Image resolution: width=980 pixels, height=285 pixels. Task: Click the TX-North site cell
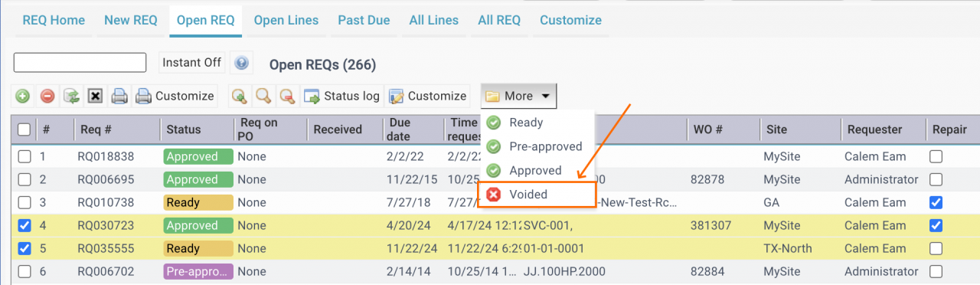click(787, 248)
